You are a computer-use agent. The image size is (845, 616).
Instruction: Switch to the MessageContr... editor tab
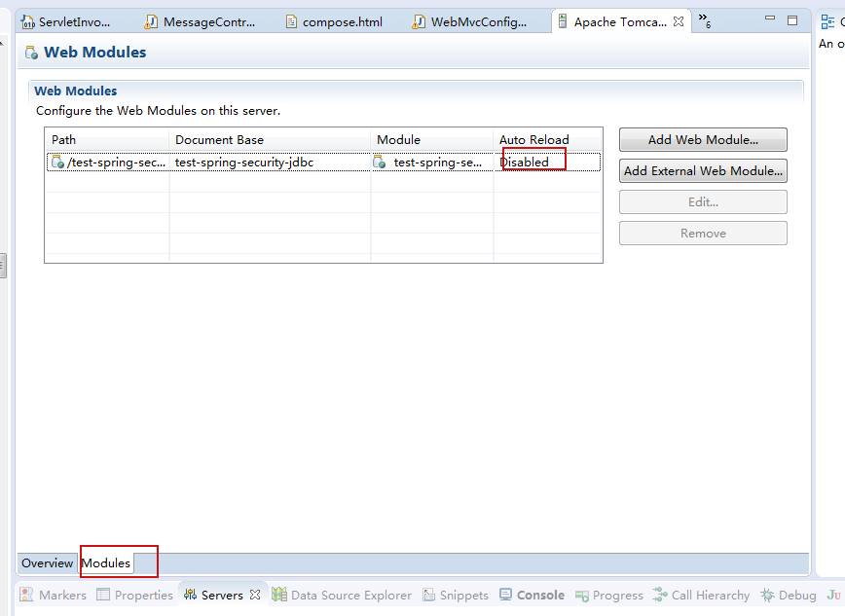tap(200, 22)
